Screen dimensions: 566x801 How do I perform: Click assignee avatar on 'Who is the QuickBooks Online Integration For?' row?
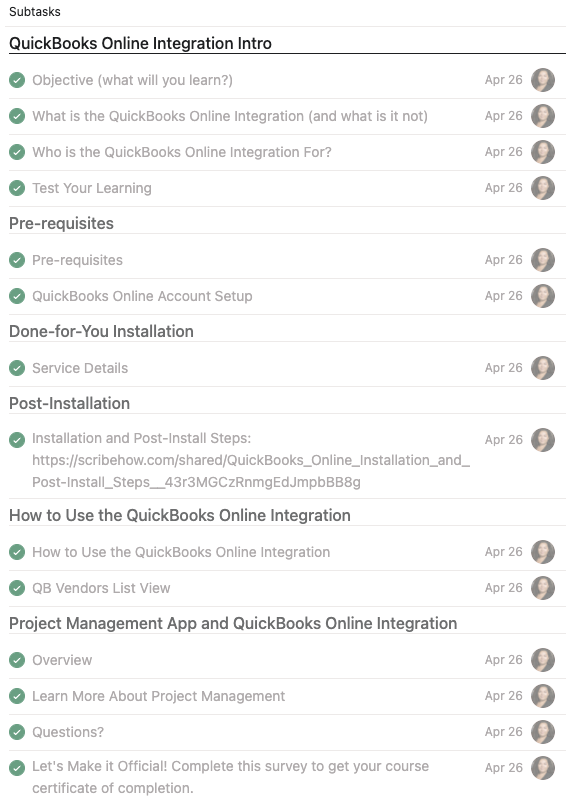(x=543, y=152)
